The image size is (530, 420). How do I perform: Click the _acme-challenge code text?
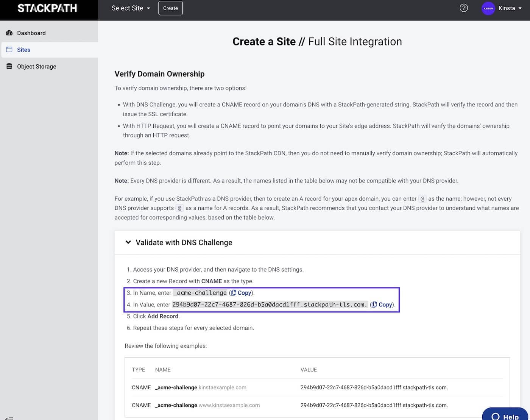coord(200,293)
